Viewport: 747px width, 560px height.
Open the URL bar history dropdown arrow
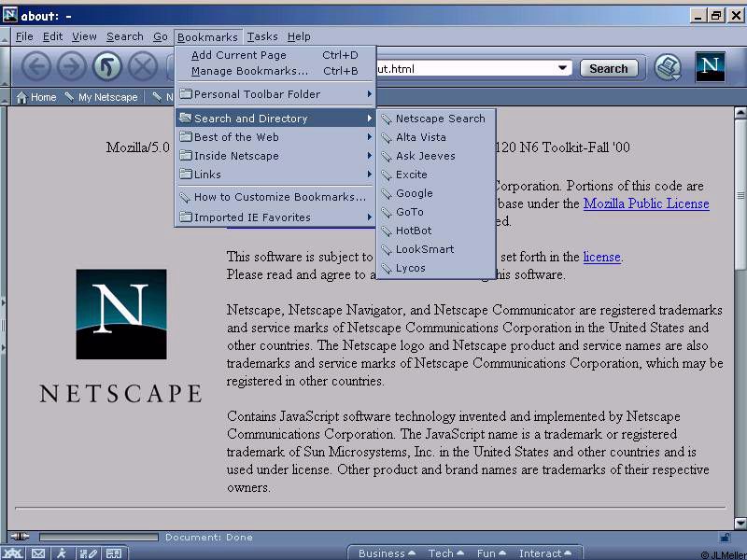click(563, 67)
